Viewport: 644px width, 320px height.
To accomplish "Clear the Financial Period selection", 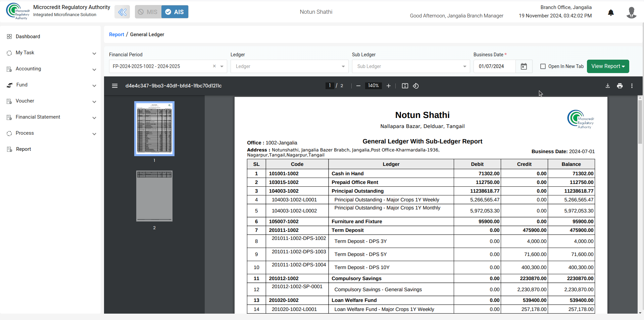I will 214,66.
